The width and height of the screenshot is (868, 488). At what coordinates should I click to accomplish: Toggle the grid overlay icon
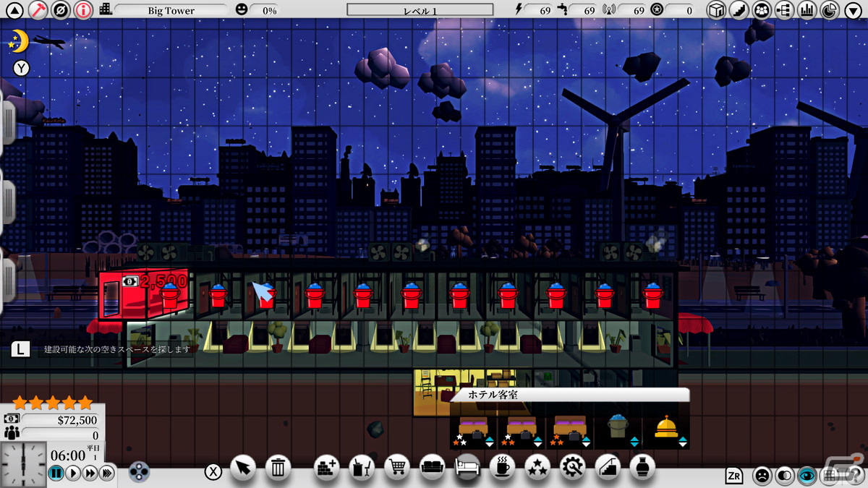pyautogui.click(x=829, y=475)
